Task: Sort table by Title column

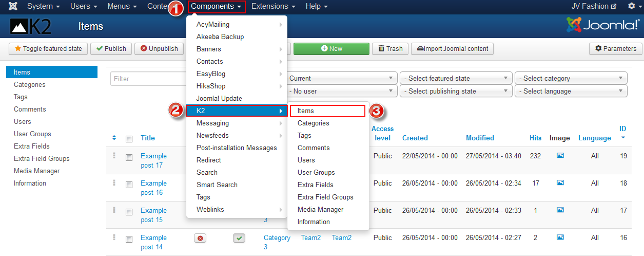Action: click(x=148, y=138)
